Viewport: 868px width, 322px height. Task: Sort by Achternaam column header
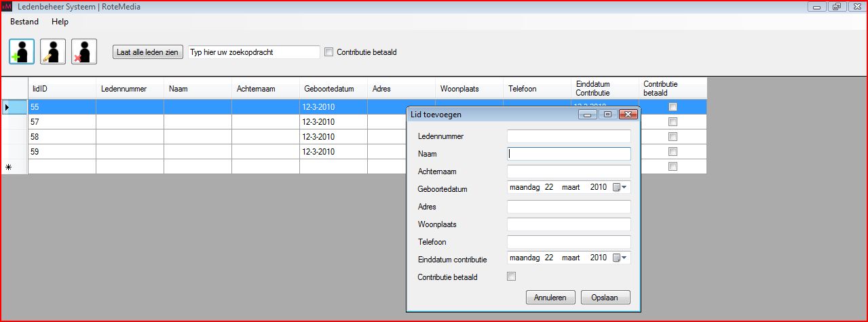click(x=265, y=88)
